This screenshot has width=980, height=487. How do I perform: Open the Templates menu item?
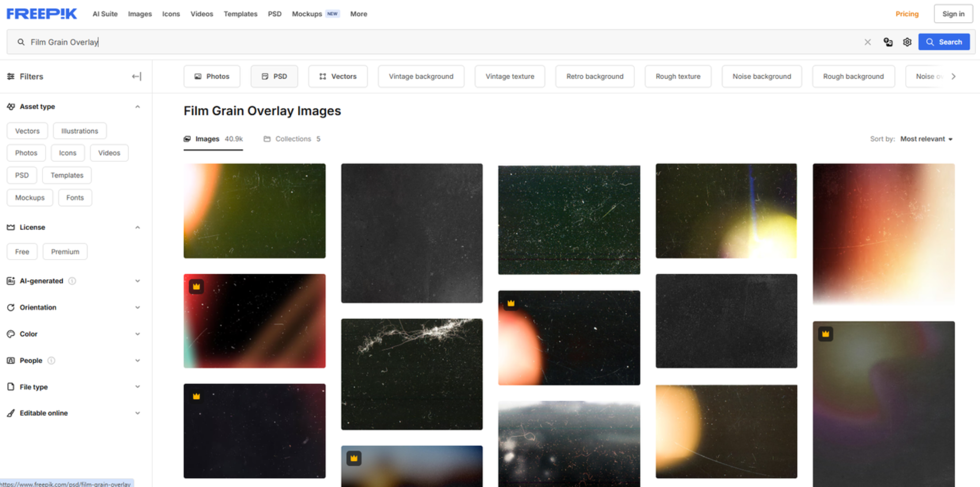coord(240,14)
